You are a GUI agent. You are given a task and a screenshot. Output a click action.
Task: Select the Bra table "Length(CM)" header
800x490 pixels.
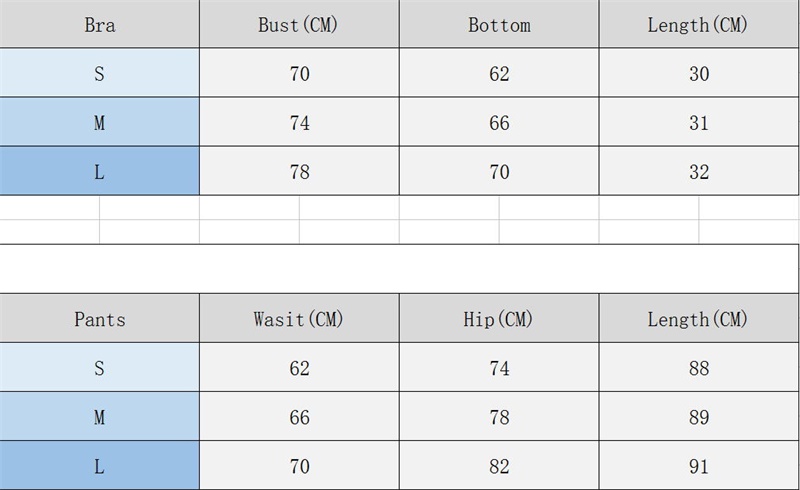(x=698, y=25)
